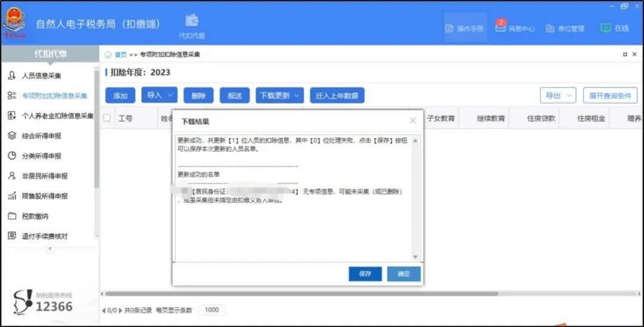This screenshot has height=327, width=644.
Task: Select 综合所得申报 in the sidebar
Action: (x=41, y=136)
